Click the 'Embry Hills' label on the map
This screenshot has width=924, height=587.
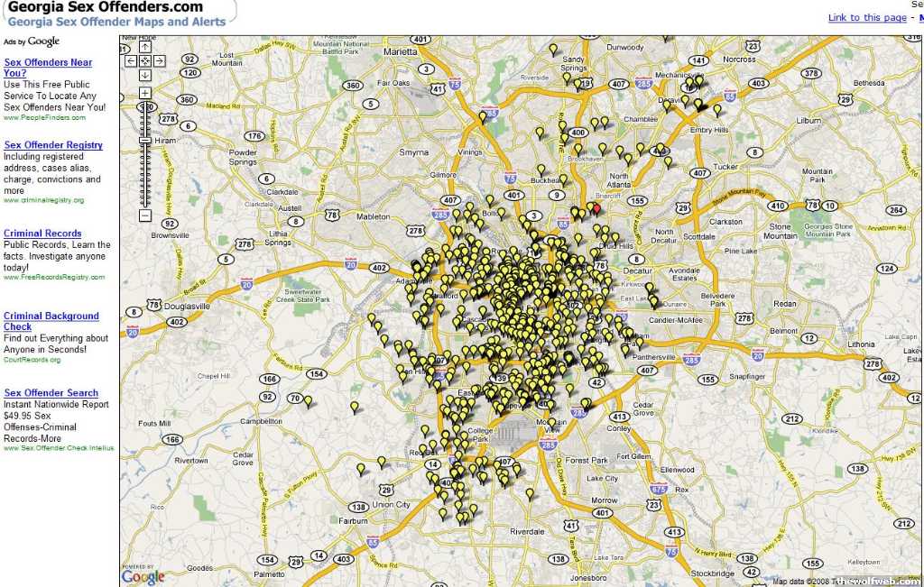tap(709, 130)
